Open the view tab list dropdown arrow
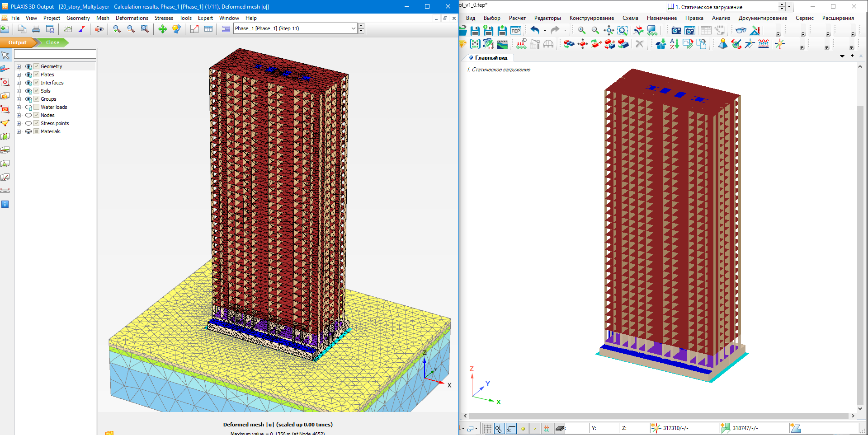The width and height of the screenshot is (868, 435). pyautogui.click(x=842, y=56)
